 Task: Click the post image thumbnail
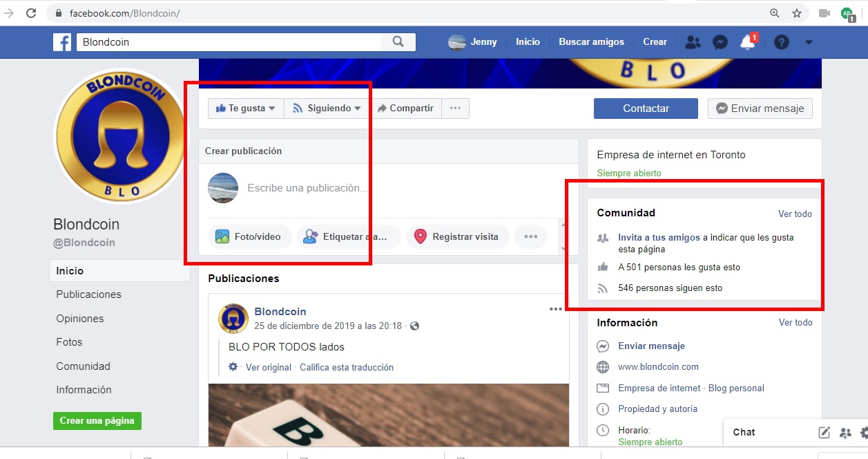coord(389,415)
